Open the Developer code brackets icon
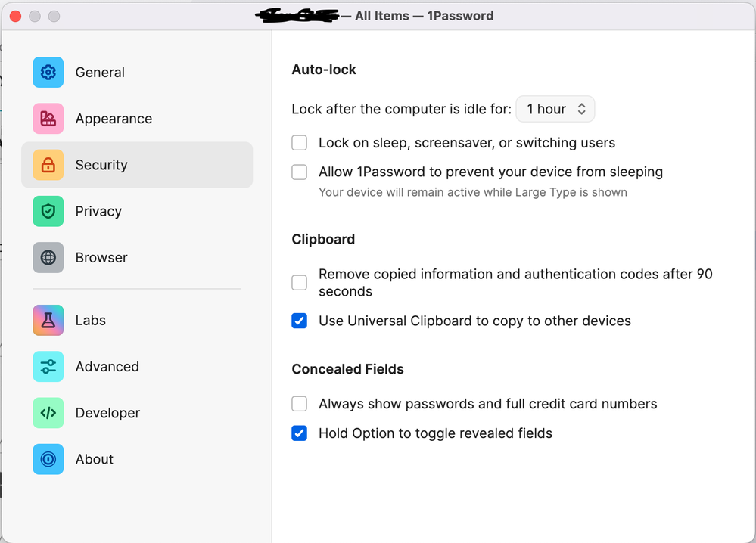756x543 pixels. point(48,413)
